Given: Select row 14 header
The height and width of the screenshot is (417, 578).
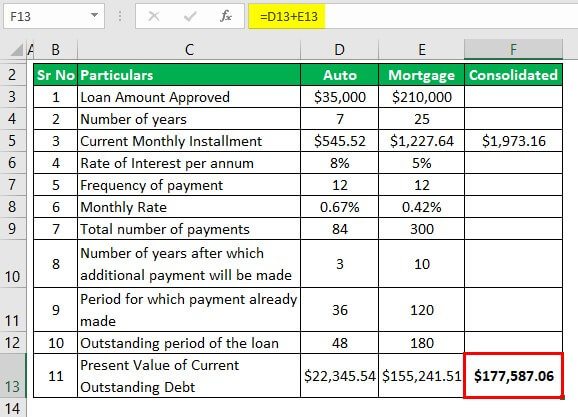Looking at the screenshot, I should pos(13,408).
